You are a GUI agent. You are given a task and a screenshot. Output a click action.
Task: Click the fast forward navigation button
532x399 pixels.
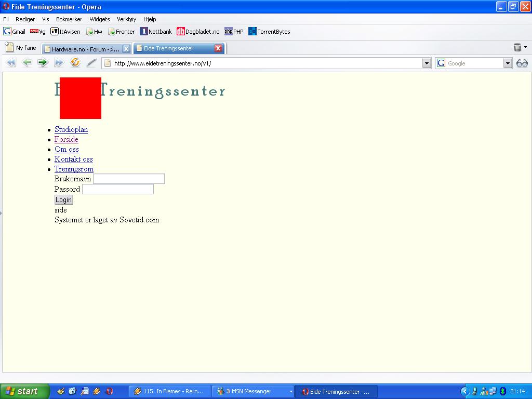click(x=59, y=63)
